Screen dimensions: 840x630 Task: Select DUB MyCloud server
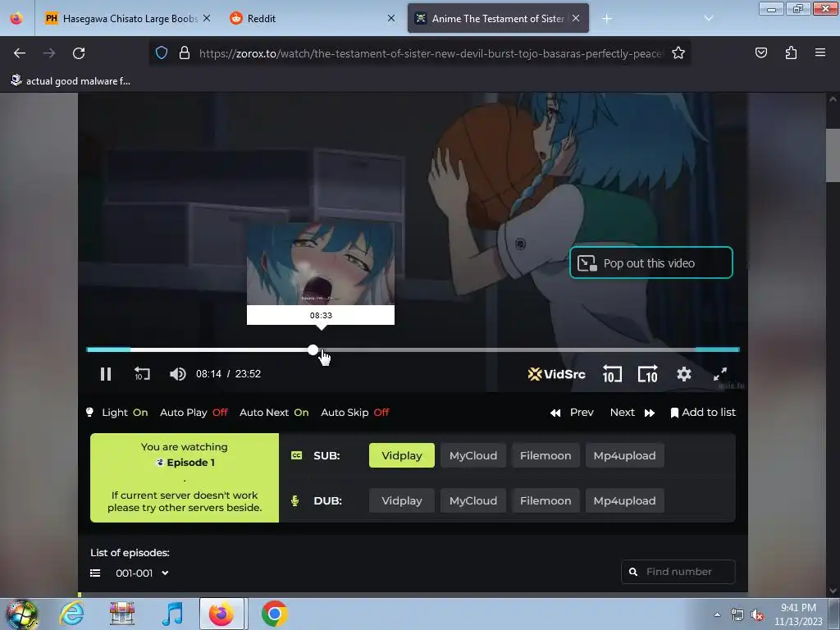tap(473, 500)
